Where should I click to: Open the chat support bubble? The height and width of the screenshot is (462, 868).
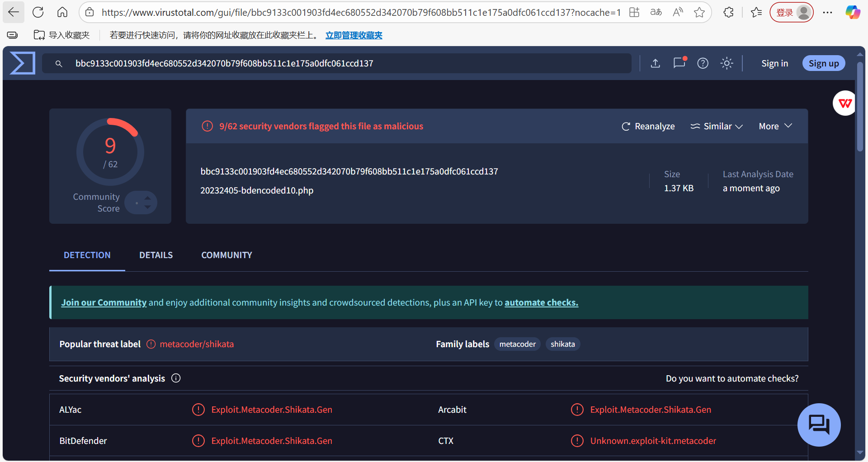tap(819, 425)
